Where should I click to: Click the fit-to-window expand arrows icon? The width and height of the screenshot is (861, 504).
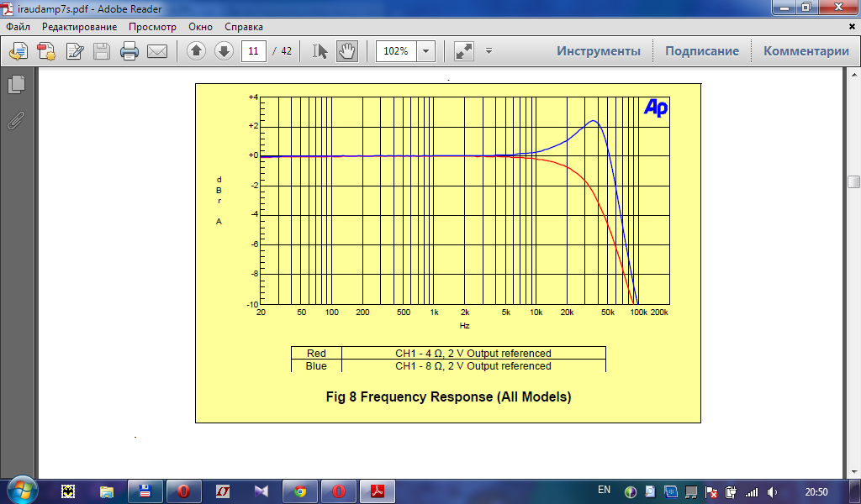(464, 51)
